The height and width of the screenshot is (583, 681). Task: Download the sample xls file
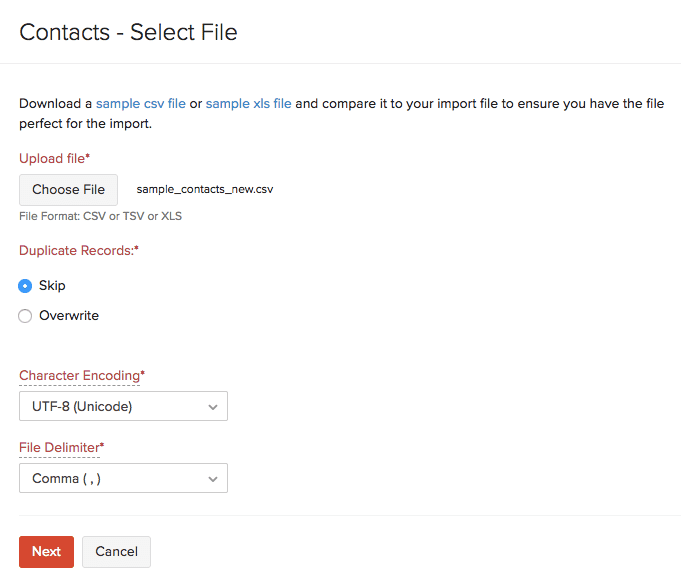[x=249, y=103]
